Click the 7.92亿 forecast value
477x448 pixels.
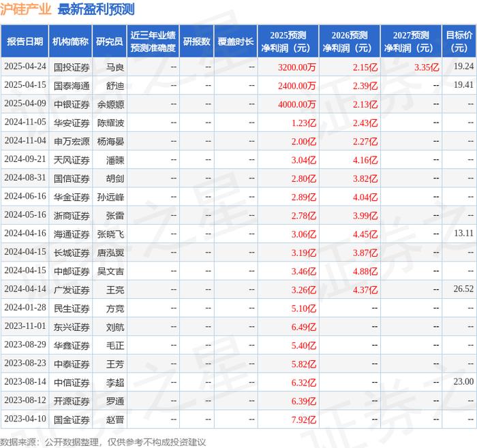click(x=304, y=419)
